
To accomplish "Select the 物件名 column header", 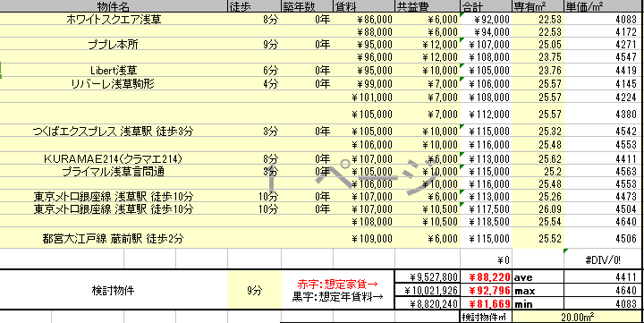I will click(x=114, y=6).
